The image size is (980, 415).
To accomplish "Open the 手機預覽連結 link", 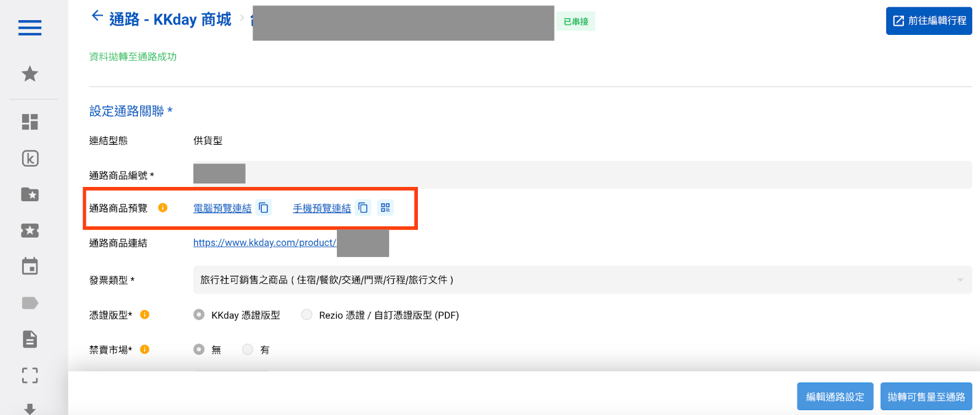I will (x=322, y=208).
